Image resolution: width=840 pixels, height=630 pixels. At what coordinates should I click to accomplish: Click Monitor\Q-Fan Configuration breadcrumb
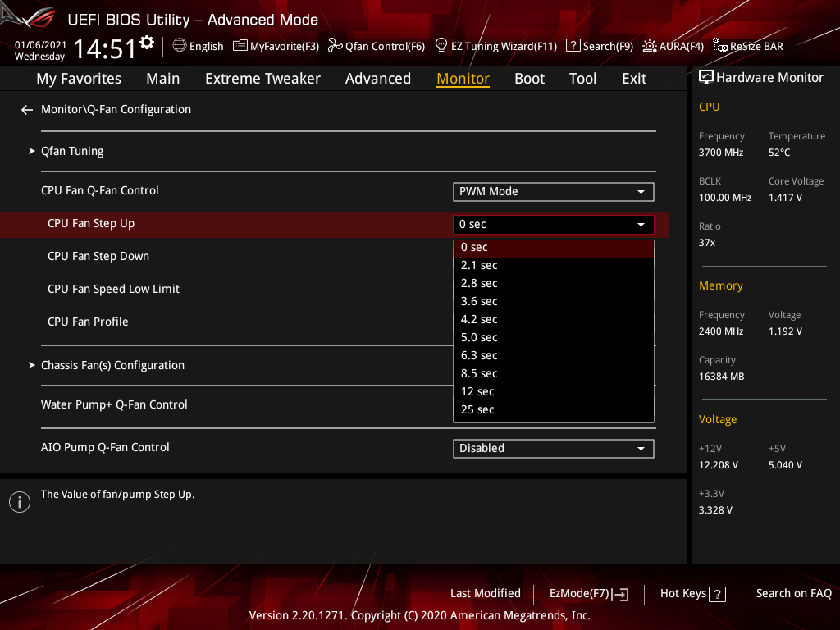116,109
